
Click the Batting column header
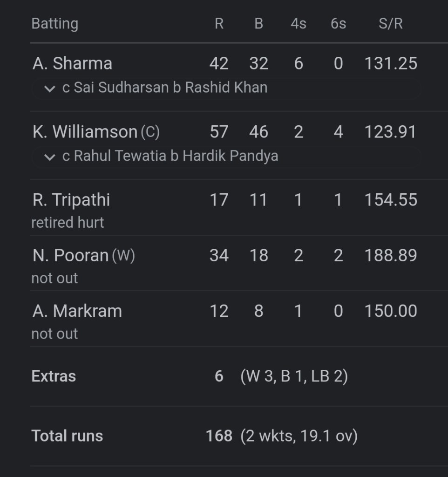coord(54,24)
